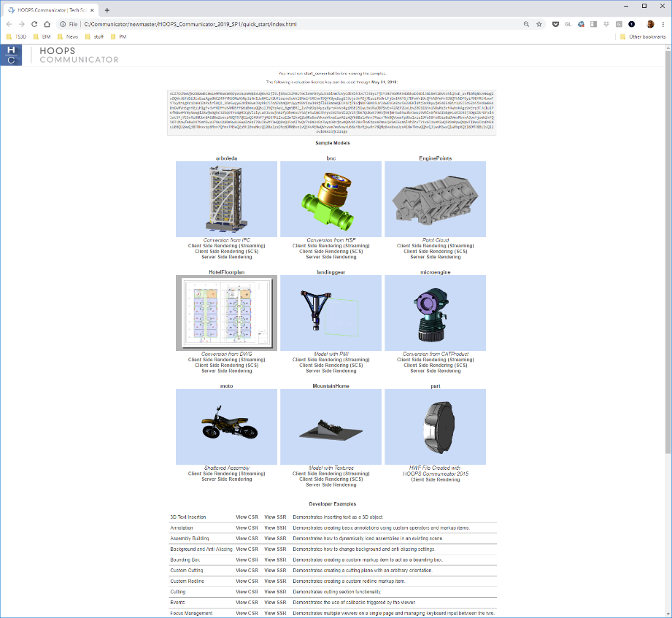Open the arboleda model thumbnail

pos(226,198)
